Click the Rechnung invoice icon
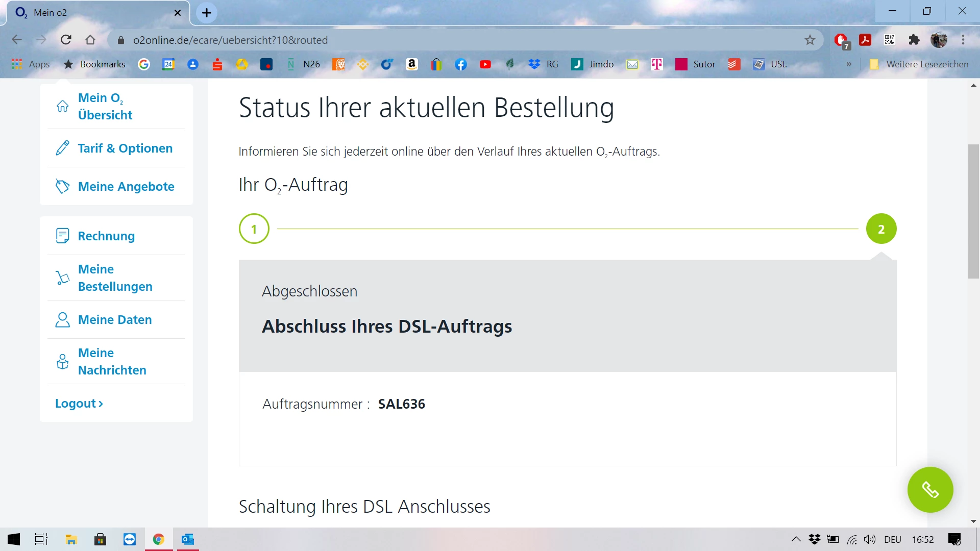Viewport: 980px width, 551px height. point(62,236)
